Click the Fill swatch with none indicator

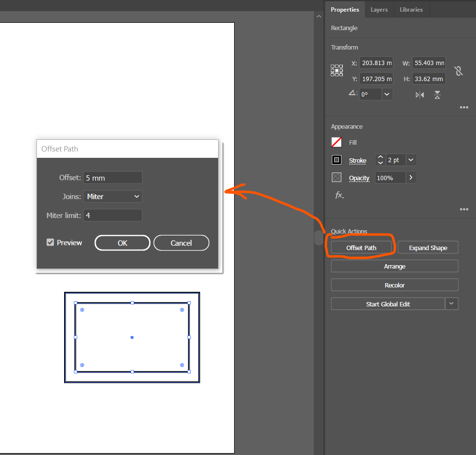pos(336,142)
